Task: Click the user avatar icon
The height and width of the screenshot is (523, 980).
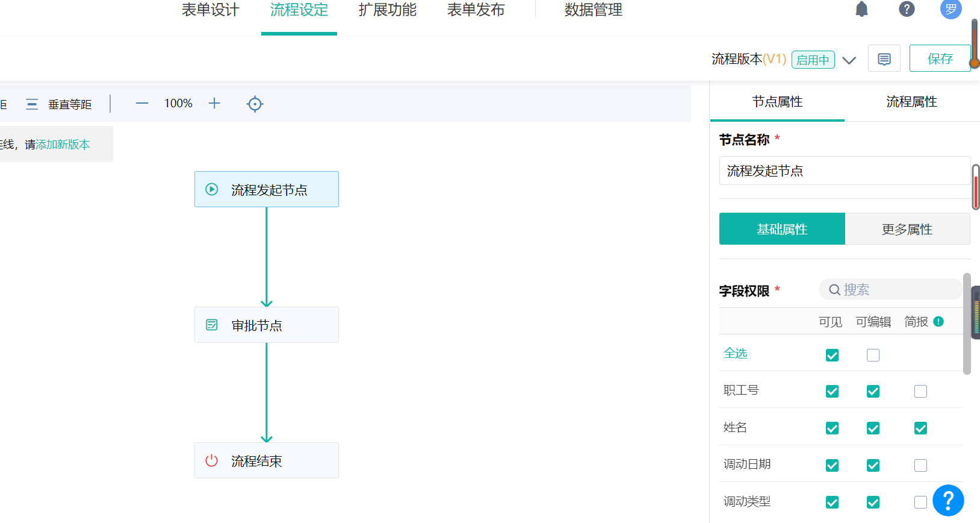Action: [951, 9]
